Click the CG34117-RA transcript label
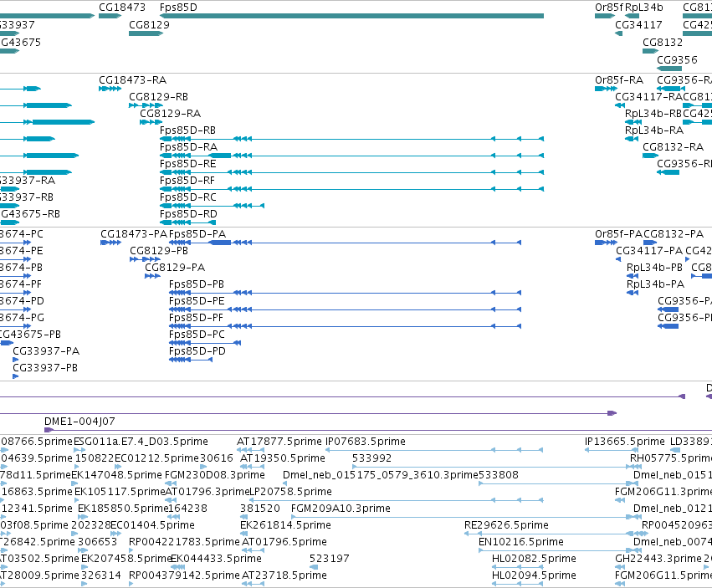 tap(648, 97)
